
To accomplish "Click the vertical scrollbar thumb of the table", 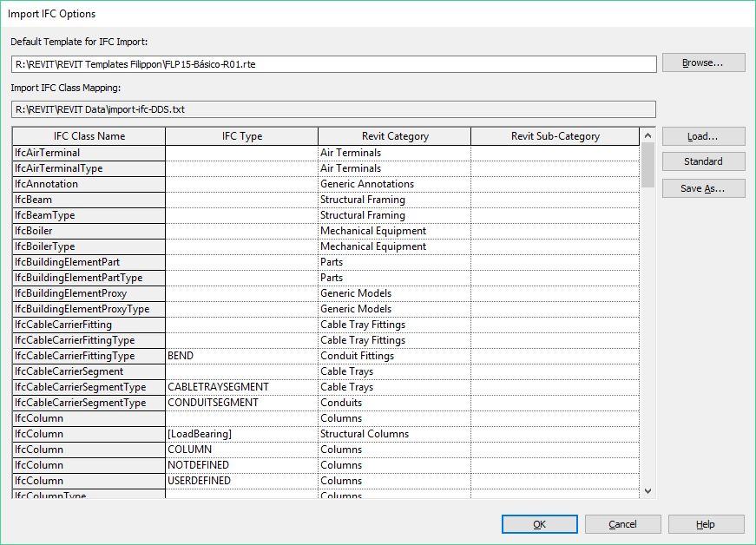I will [648, 165].
